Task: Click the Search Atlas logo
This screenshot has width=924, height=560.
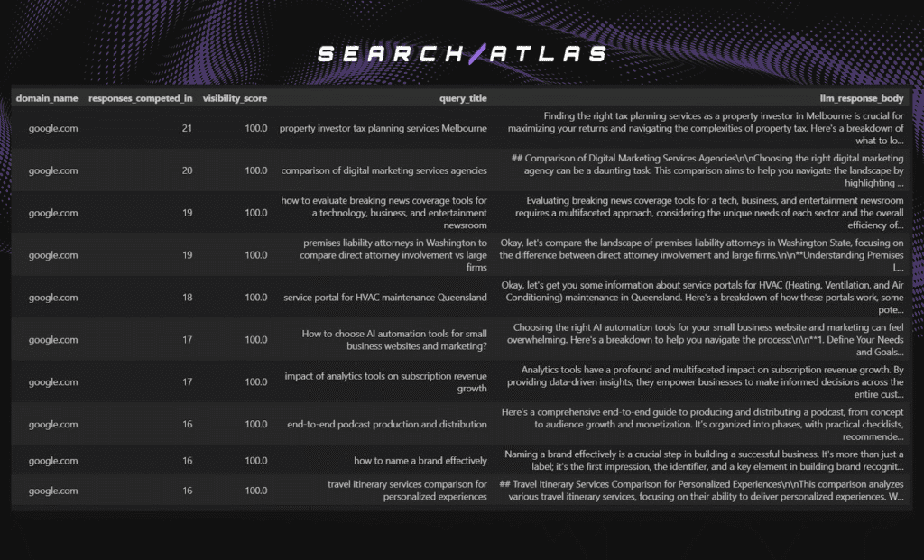Action: click(462, 53)
